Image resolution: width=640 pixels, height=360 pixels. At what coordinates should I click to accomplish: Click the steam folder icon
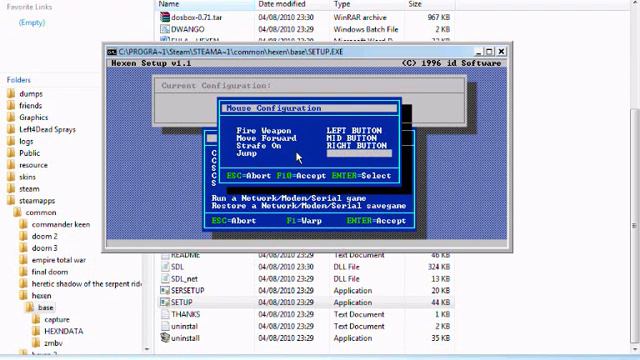(11, 189)
